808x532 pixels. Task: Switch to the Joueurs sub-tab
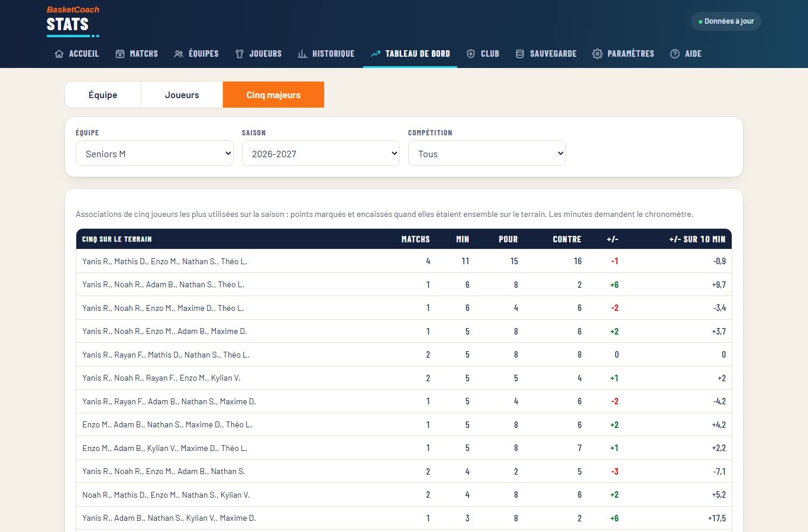[182, 95]
